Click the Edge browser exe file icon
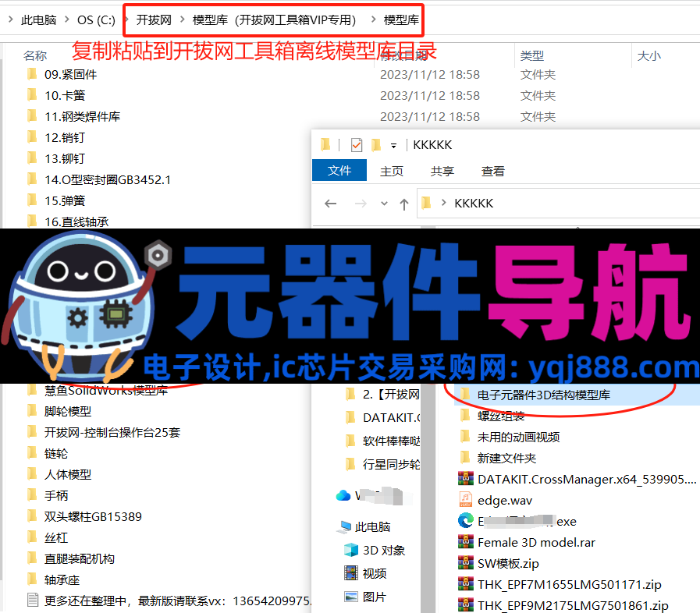 [x=466, y=521]
